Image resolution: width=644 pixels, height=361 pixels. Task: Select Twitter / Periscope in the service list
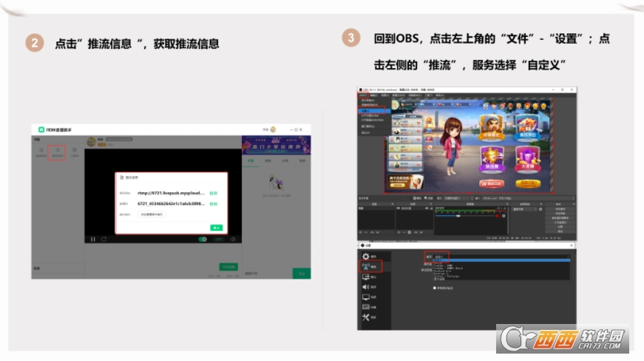447,277
